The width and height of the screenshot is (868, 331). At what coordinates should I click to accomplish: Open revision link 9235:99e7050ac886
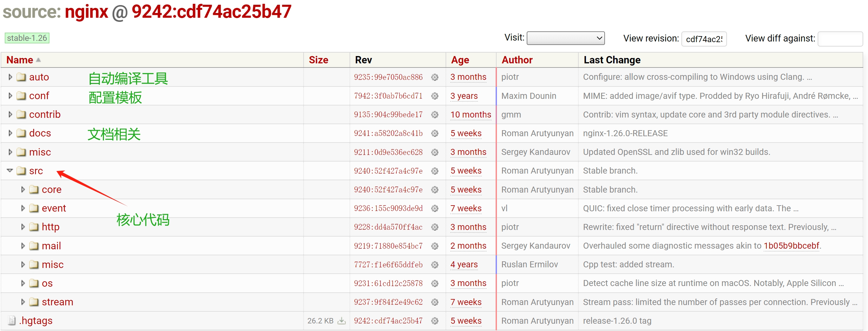388,77
